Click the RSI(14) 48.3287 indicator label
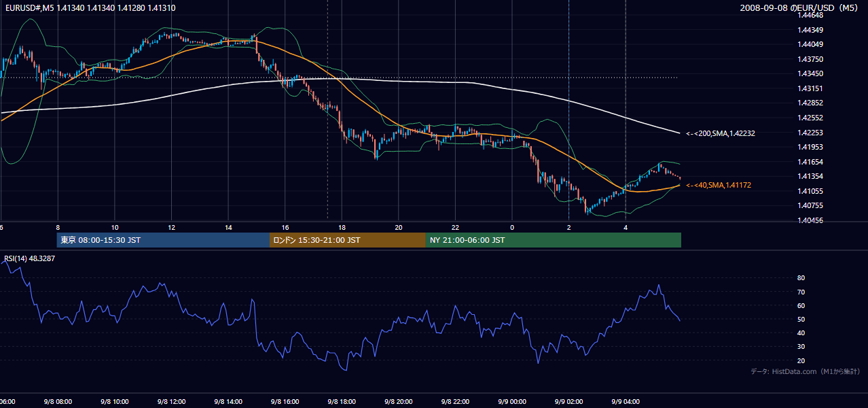Screen dimensions: 868x408 (29, 258)
